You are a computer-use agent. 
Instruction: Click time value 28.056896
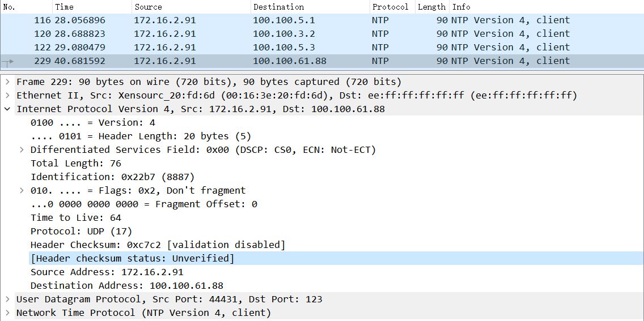click(x=80, y=20)
